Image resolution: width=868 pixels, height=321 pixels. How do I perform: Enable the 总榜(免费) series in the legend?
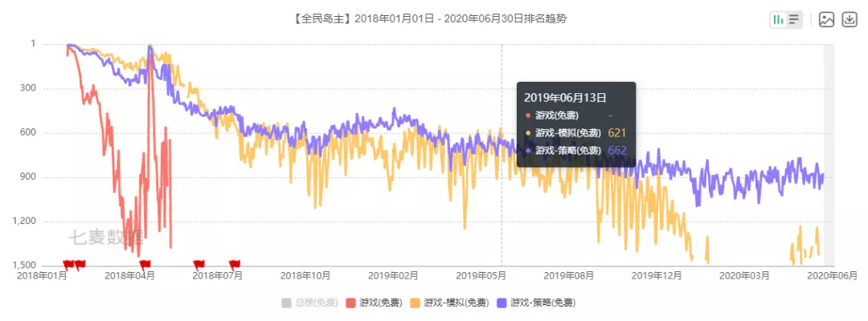click(x=309, y=303)
